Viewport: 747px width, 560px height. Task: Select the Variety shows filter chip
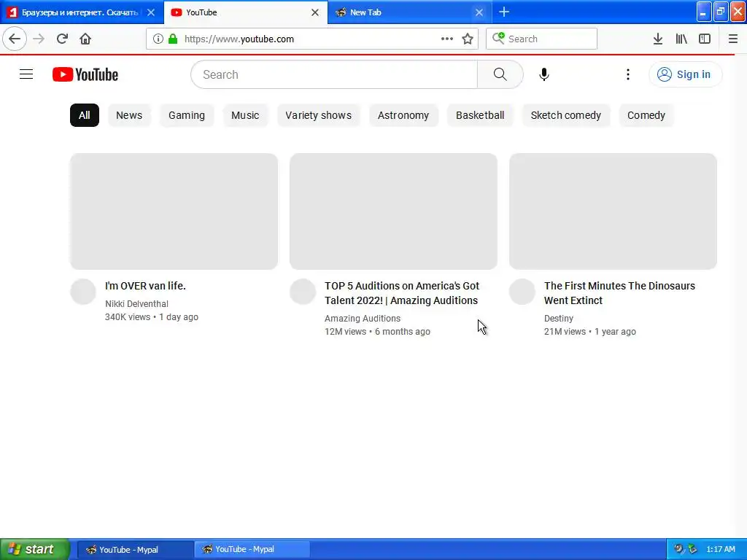(x=319, y=115)
